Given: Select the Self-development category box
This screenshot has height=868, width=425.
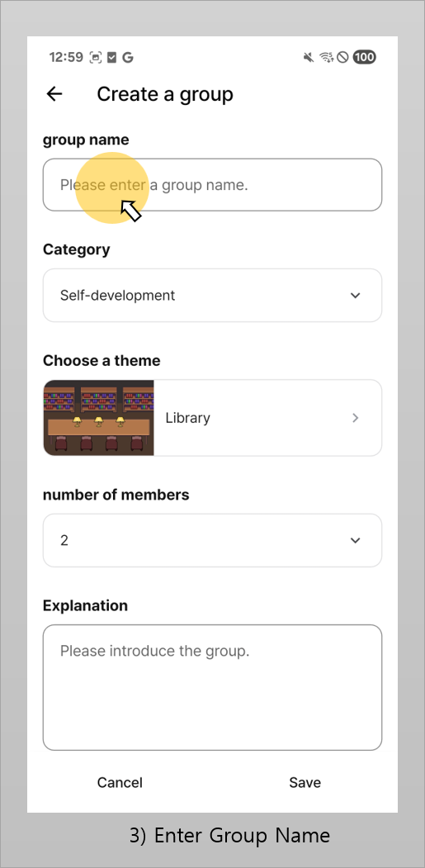Looking at the screenshot, I should [213, 296].
